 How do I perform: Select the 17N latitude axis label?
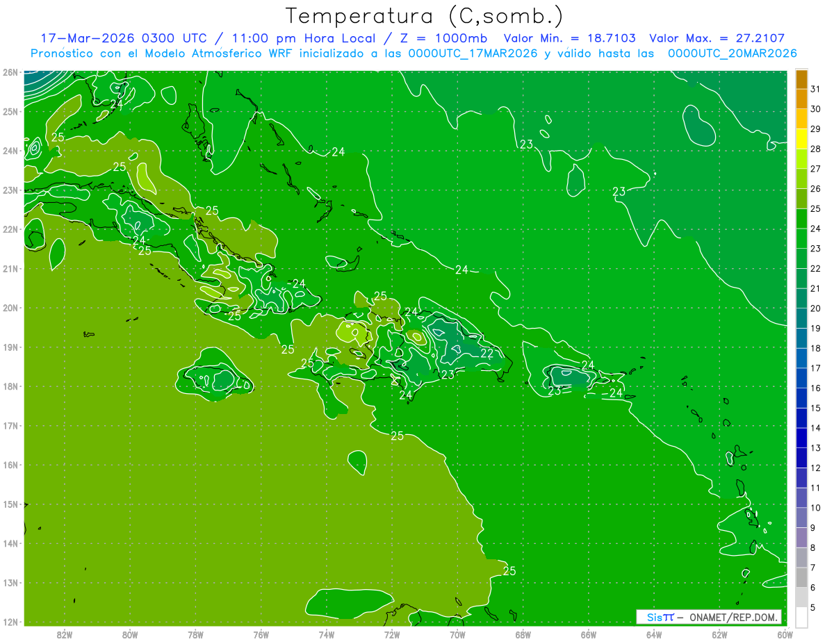coord(10,425)
